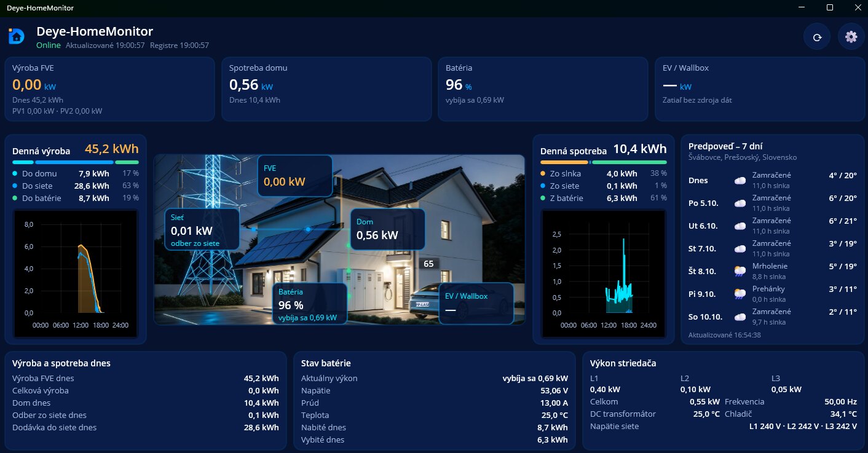Click the showers icon for Pi 9.10.
Viewport: 868px width, 453px height.
740,294
